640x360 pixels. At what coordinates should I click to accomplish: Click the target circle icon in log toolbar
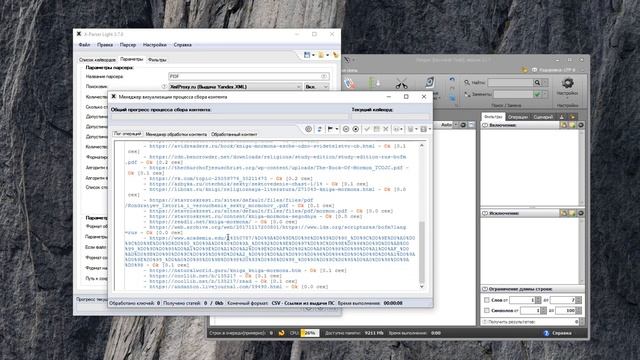click(x=308, y=129)
